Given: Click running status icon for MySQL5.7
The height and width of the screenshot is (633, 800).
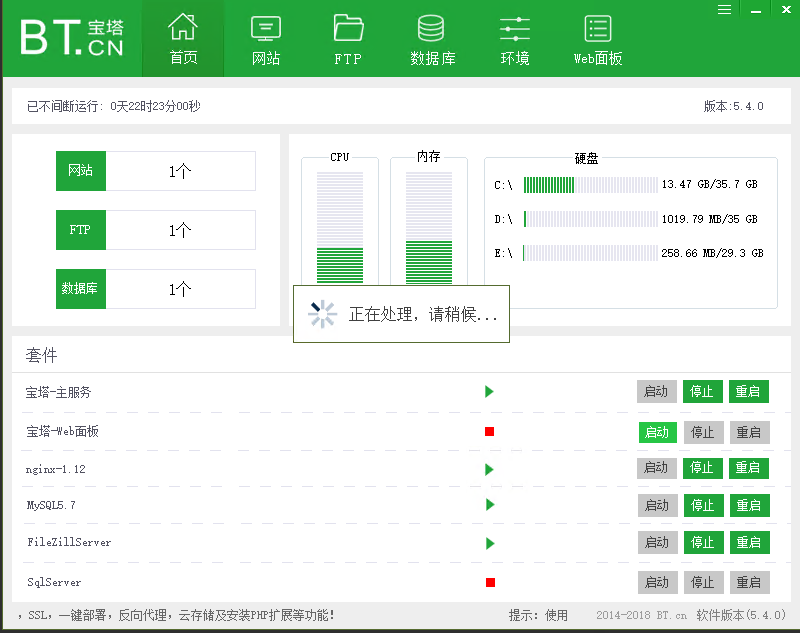Looking at the screenshot, I should [x=490, y=505].
